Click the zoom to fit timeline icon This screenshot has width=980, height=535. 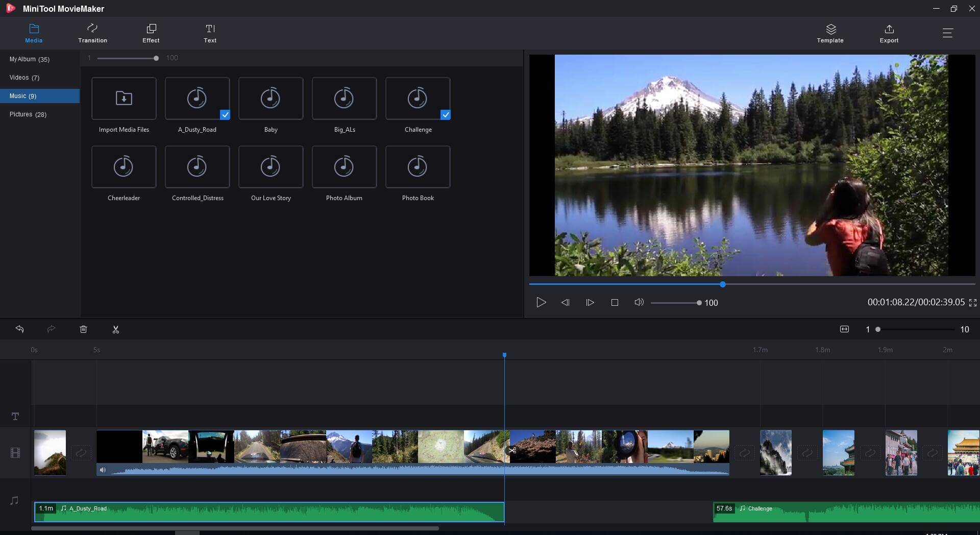pyautogui.click(x=844, y=329)
